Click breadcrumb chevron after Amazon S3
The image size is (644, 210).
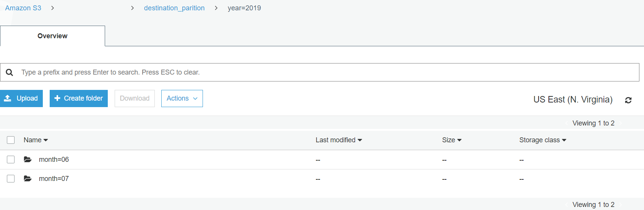(x=52, y=8)
